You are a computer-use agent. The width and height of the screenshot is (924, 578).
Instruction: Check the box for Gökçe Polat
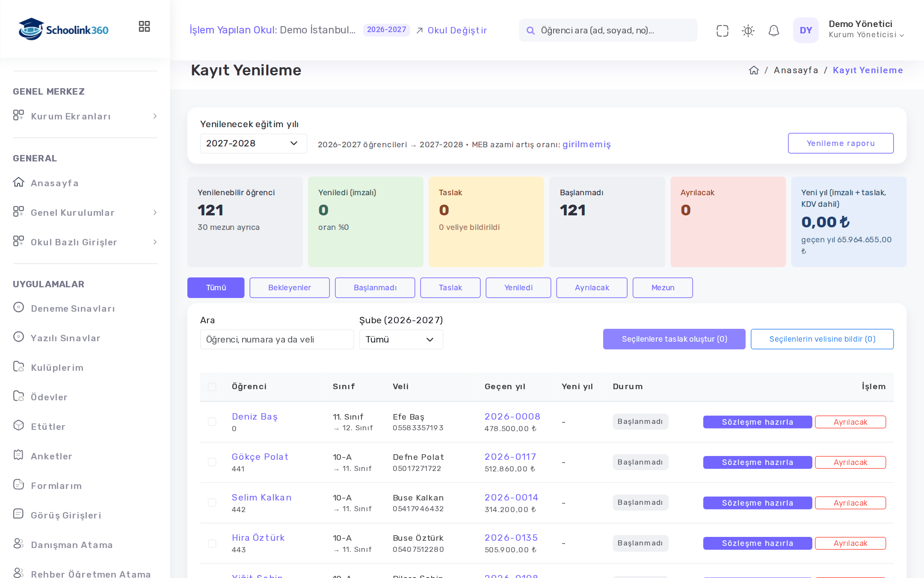(212, 462)
